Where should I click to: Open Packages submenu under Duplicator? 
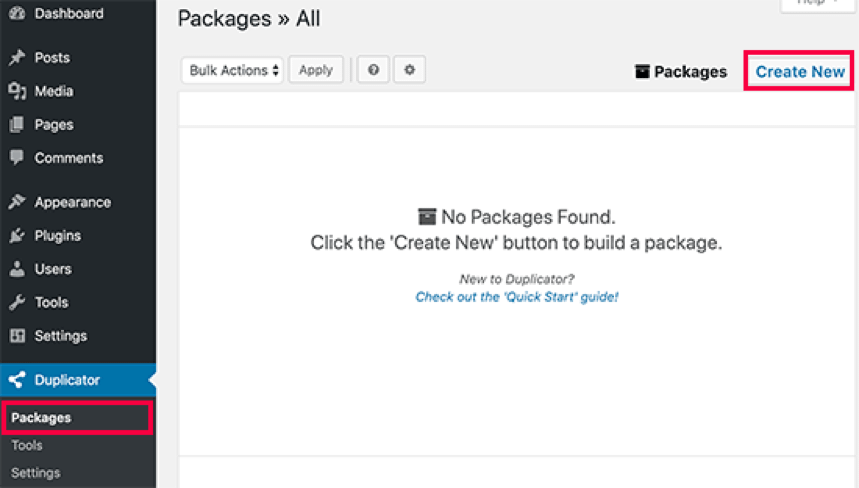[41, 418]
